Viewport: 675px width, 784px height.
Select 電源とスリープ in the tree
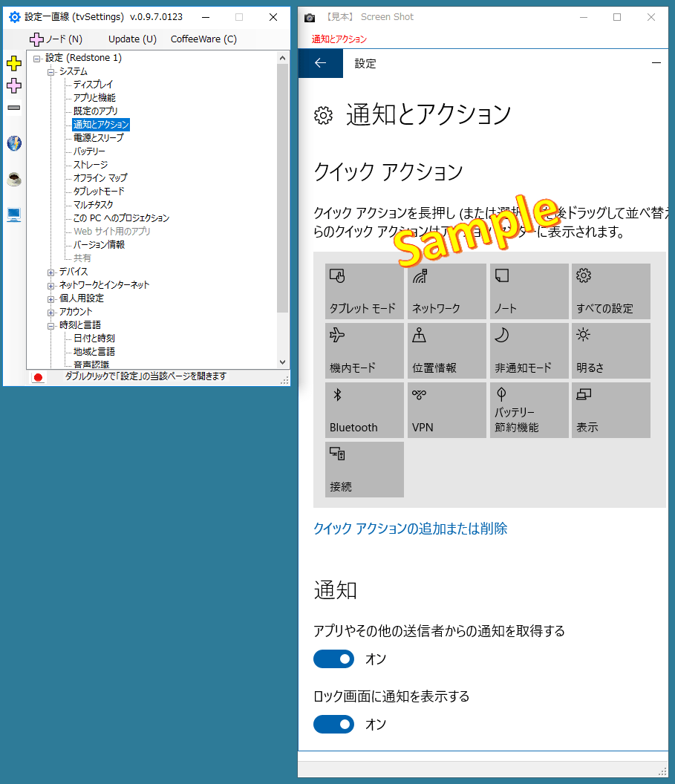[98, 138]
